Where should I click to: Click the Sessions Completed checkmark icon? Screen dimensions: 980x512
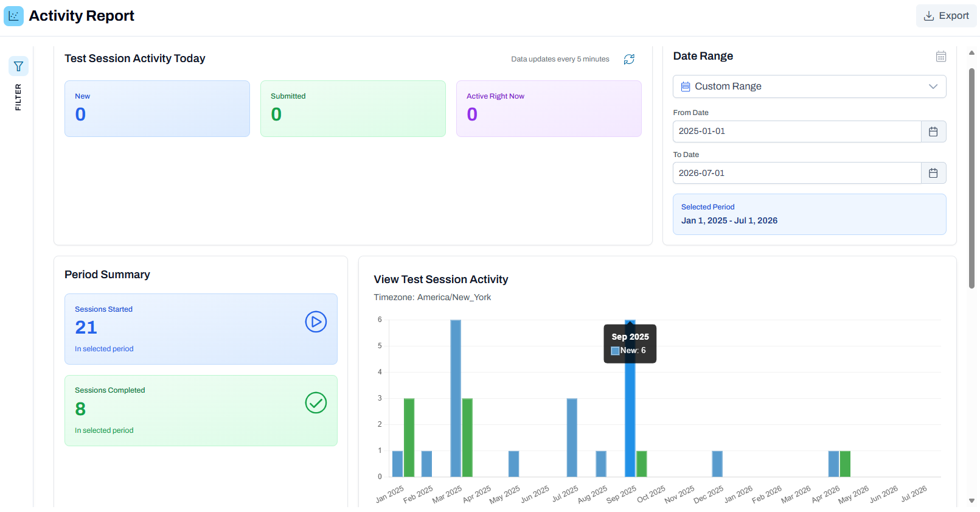[x=316, y=402]
